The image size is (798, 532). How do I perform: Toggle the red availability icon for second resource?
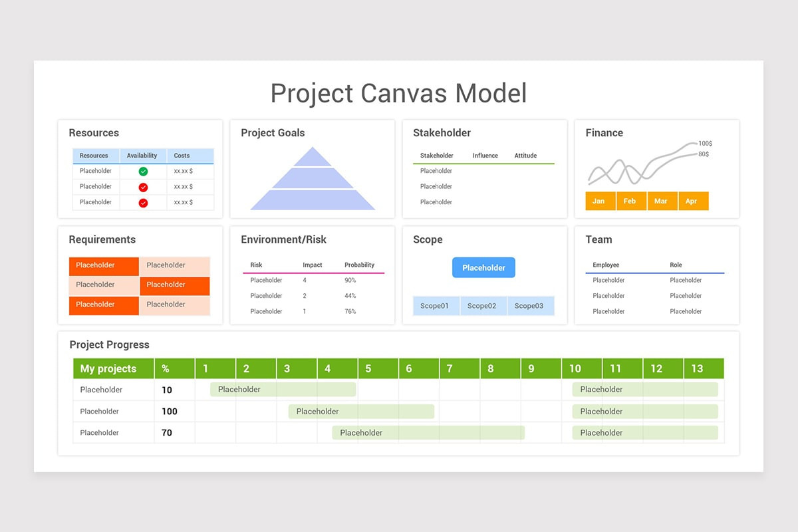tap(142, 186)
